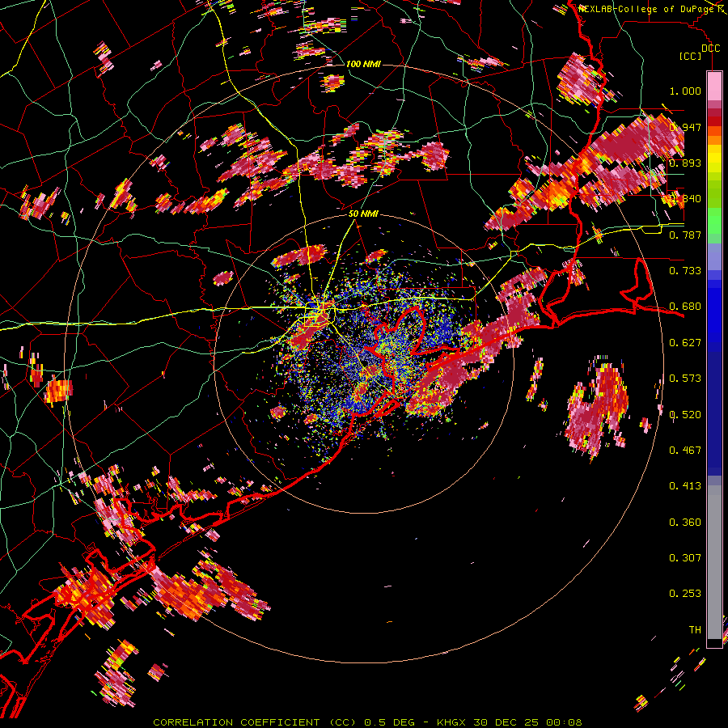The width and height of the screenshot is (728, 728).
Task: Click the TH threshold label
Action: [695, 630]
